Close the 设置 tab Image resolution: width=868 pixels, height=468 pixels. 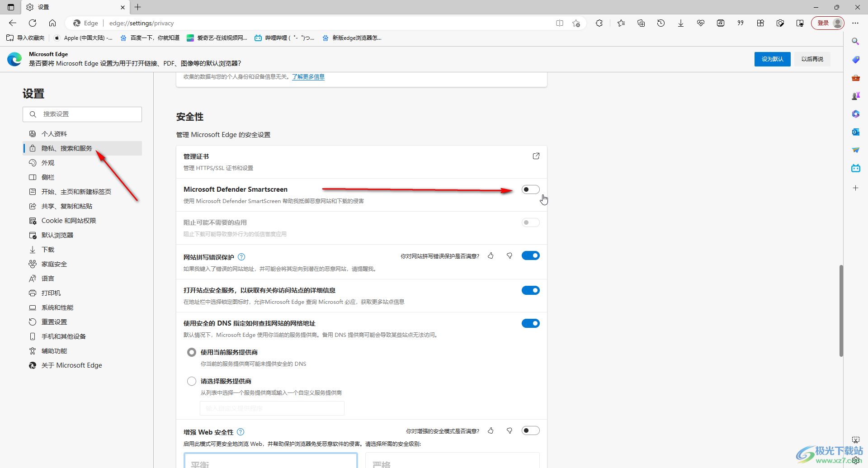point(123,7)
